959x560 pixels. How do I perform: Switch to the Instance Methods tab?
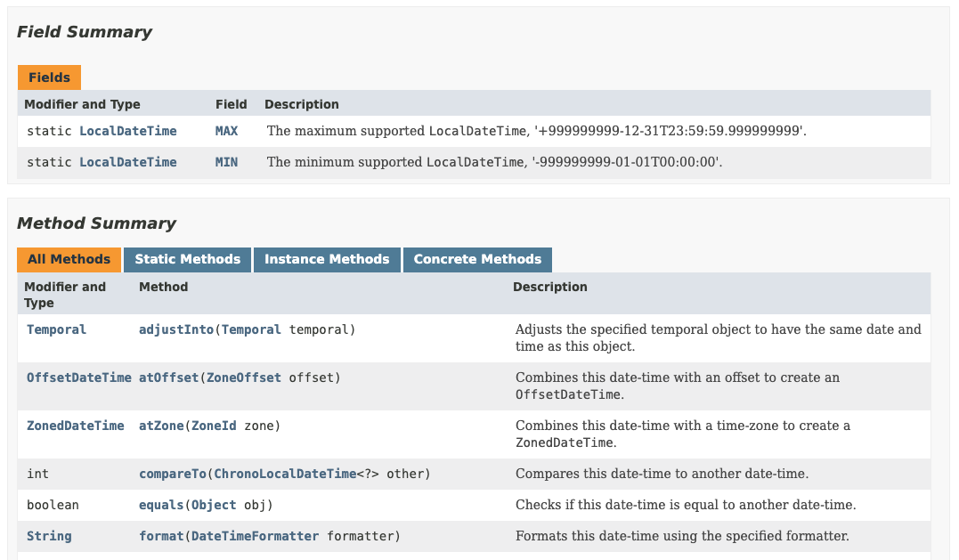(x=326, y=259)
